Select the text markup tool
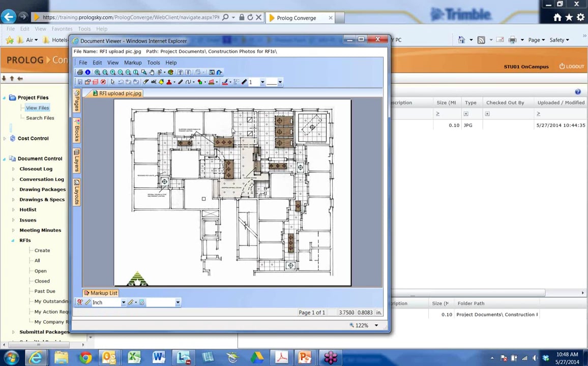Screen dimensions: 588x366 (x=154, y=82)
